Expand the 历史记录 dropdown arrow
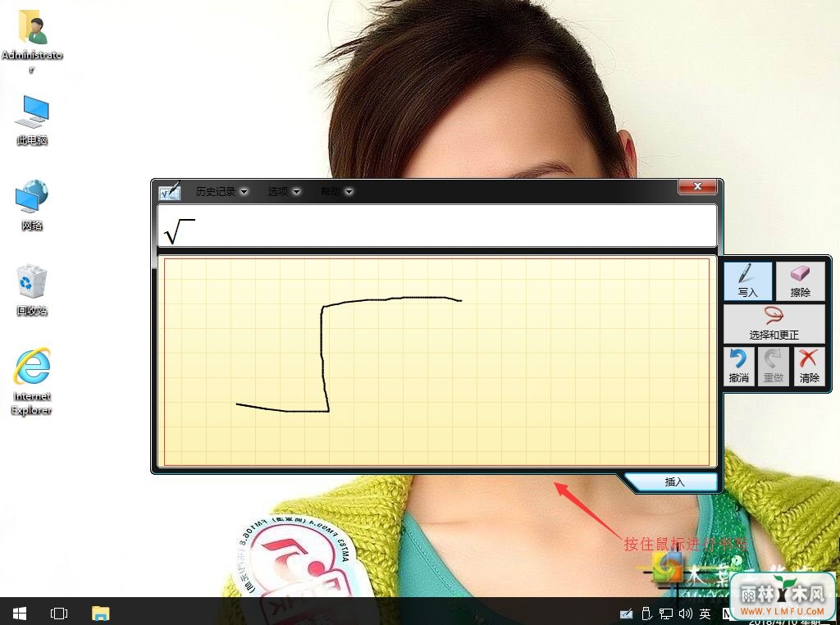 [244, 192]
